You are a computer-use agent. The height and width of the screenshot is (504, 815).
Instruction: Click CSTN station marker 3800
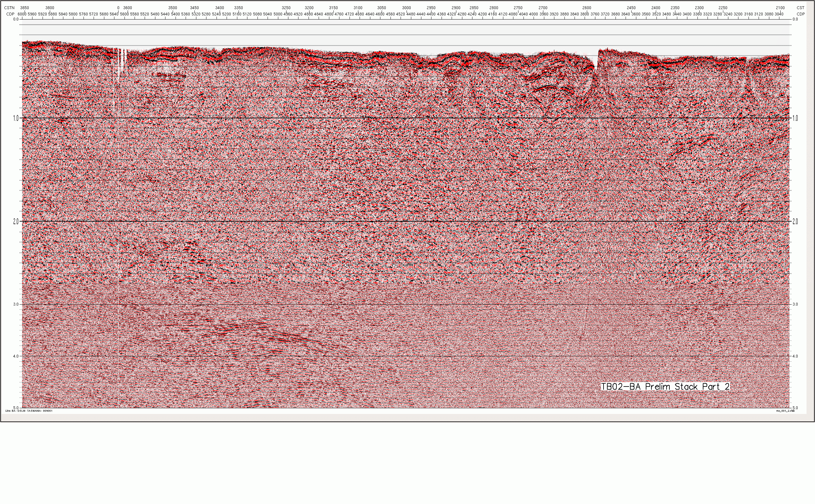[49, 8]
